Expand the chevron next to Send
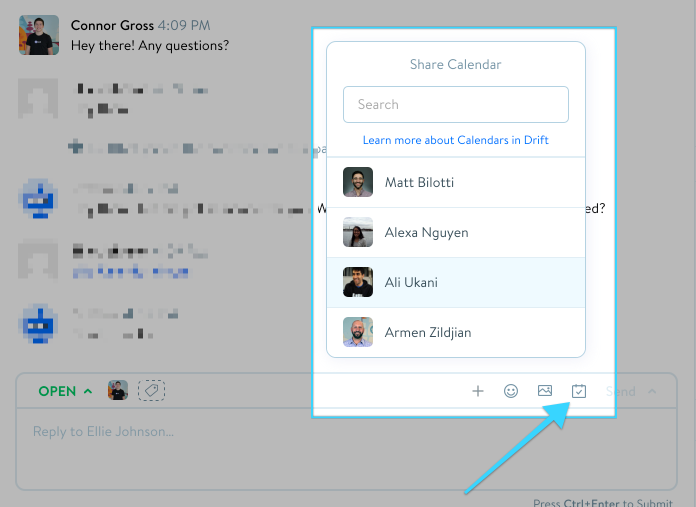Screen dimensions: 696x507 (x=652, y=391)
